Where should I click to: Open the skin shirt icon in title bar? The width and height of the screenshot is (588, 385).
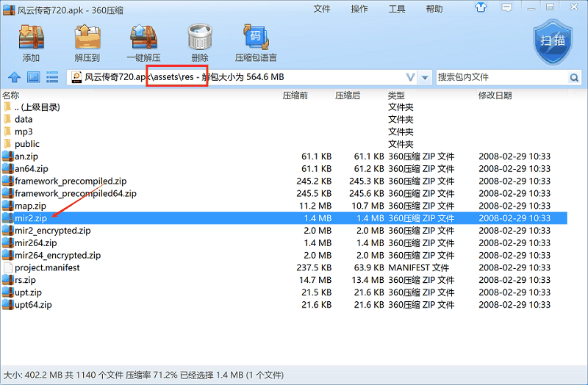click(481, 7)
